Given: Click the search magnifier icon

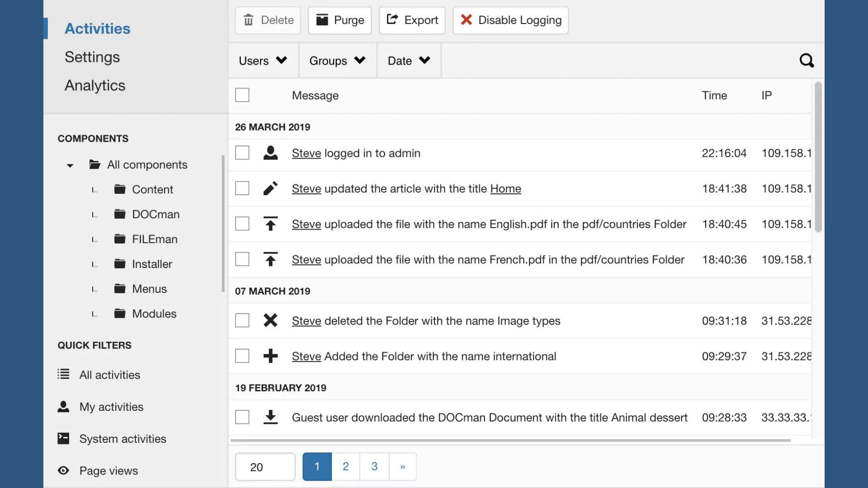Looking at the screenshot, I should coord(806,60).
